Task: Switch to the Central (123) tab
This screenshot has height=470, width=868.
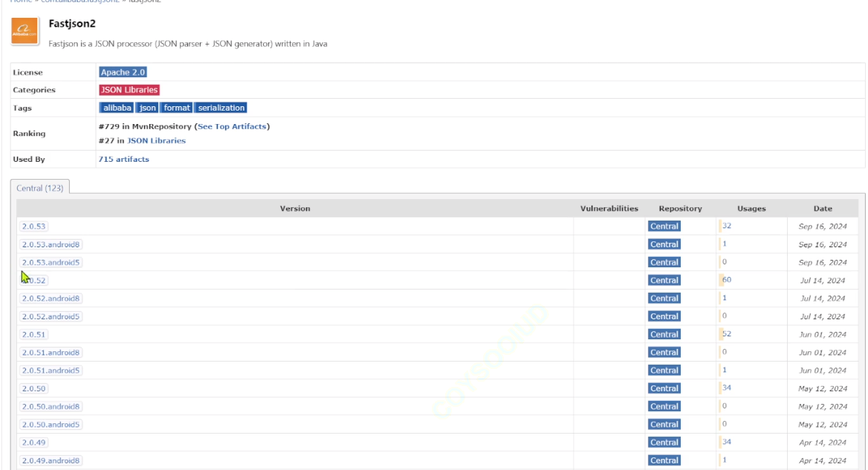Action: (x=40, y=188)
